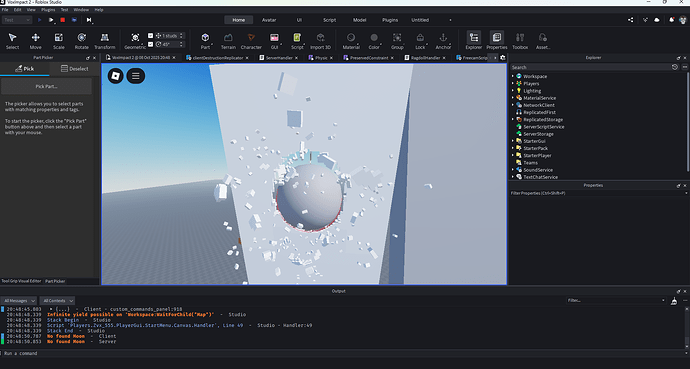Image resolution: width=690 pixels, height=369 pixels.
Task: Open the Asset Manager panel
Action: coord(543,41)
